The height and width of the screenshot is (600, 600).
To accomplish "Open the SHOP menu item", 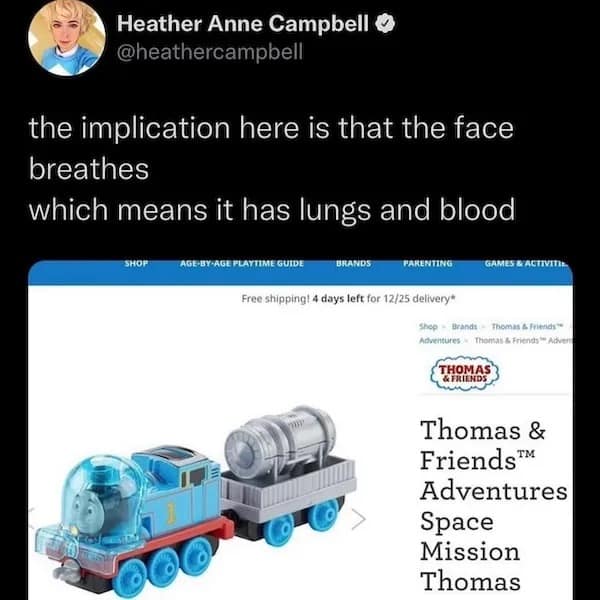I will point(136,264).
